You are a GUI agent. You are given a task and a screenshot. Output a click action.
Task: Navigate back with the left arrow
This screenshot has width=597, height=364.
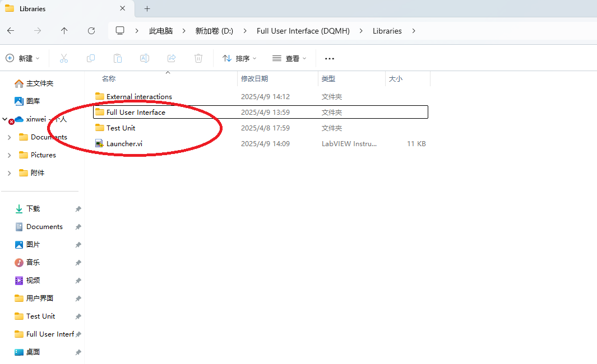pyautogui.click(x=11, y=31)
